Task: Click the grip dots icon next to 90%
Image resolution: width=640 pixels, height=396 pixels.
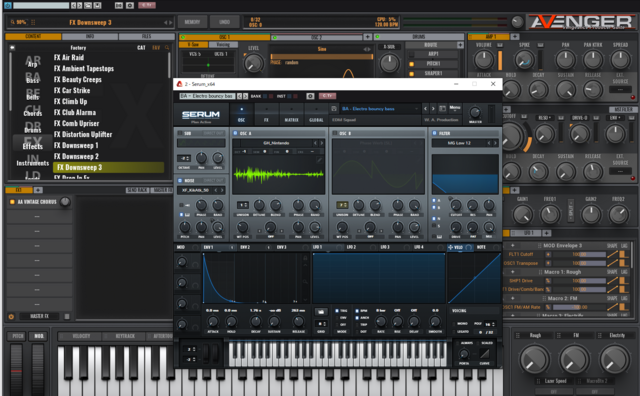Action: 33,22
